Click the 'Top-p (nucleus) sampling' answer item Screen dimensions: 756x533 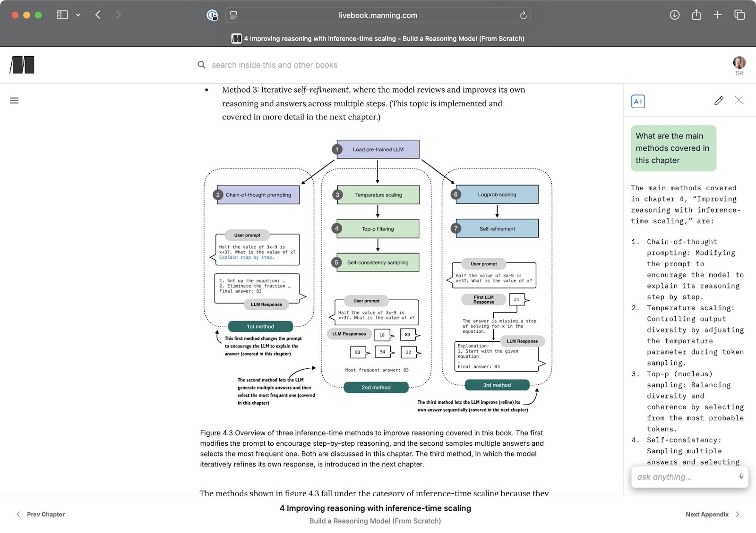coord(687,401)
